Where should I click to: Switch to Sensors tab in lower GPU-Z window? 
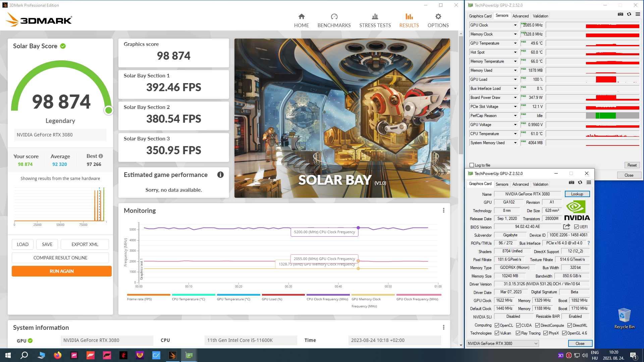click(502, 184)
